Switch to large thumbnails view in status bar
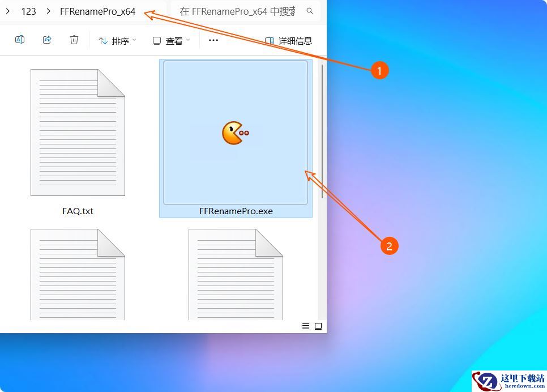 click(318, 326)
